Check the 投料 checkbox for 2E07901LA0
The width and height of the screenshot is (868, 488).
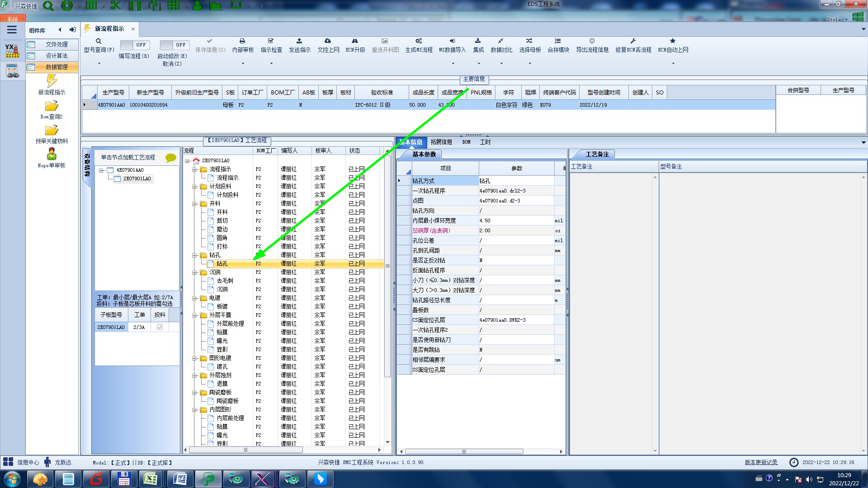tap(160, 327)
